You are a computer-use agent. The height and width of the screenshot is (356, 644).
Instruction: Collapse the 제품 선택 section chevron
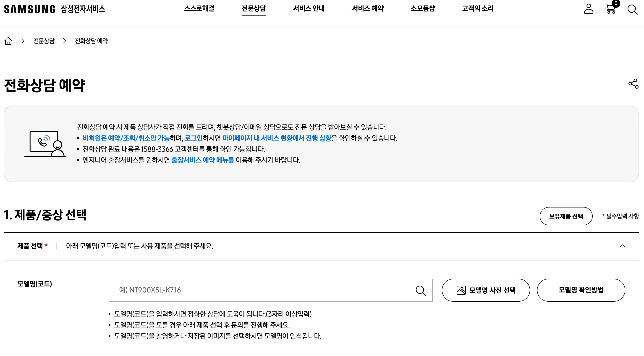pyautogui.click(x=623, y=246)
